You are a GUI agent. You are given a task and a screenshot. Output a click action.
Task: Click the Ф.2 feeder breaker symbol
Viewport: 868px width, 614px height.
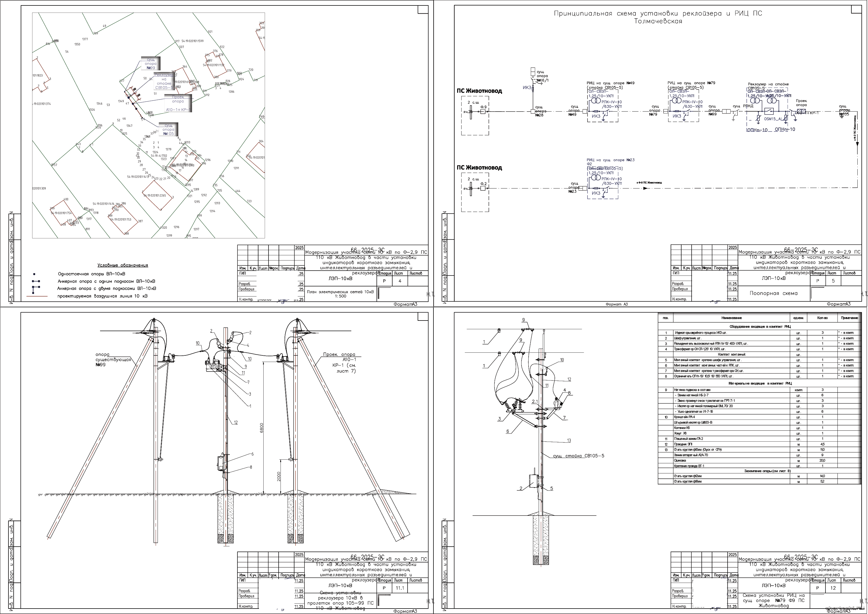tap(483, 188)
